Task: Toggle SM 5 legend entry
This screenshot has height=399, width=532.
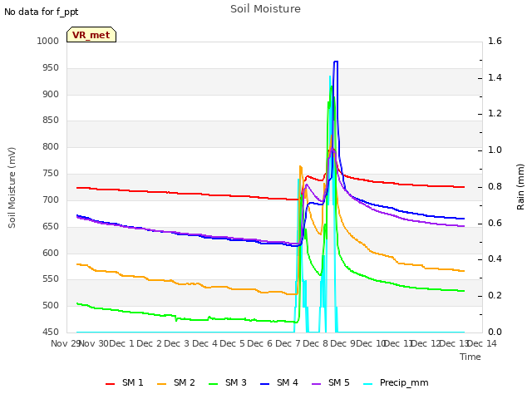Action: [x=331, y=382]
